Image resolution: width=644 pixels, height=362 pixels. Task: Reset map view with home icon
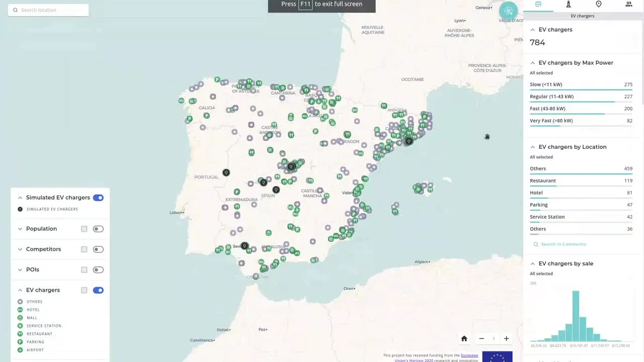(x=464, y=338)
